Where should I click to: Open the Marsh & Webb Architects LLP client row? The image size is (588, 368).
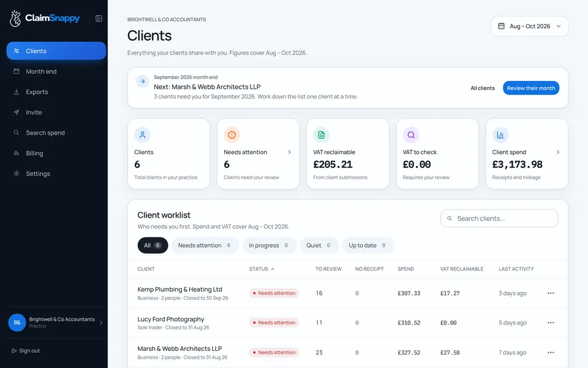pos(348,352)
